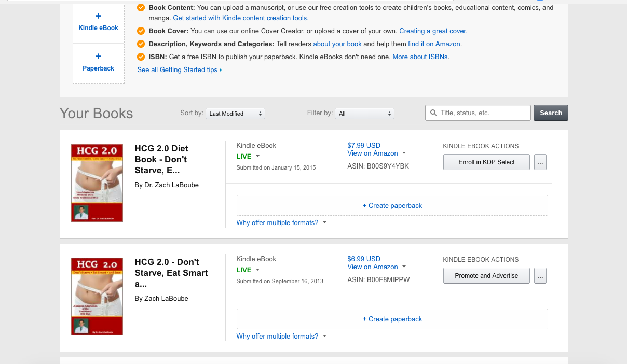Click Promote and Advertise button
The height and width of the screenshot is (364, 627).
tap(486, 275)
